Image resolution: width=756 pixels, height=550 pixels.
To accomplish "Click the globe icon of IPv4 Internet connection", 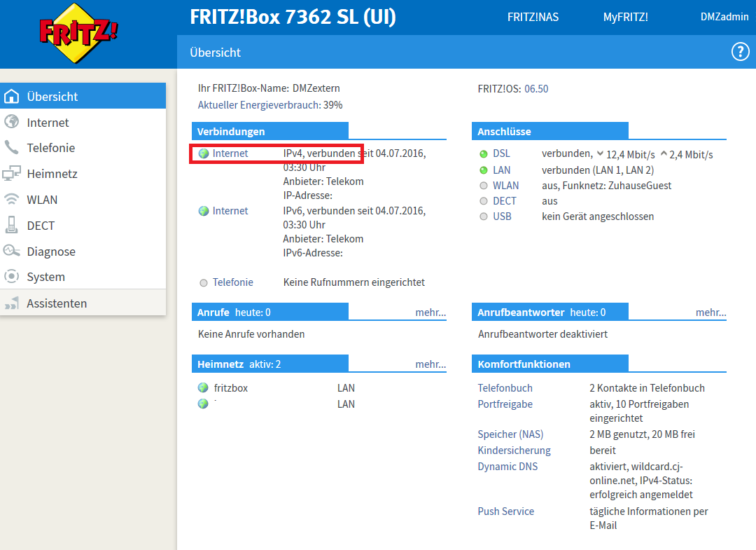I will [x=204, y=153].
